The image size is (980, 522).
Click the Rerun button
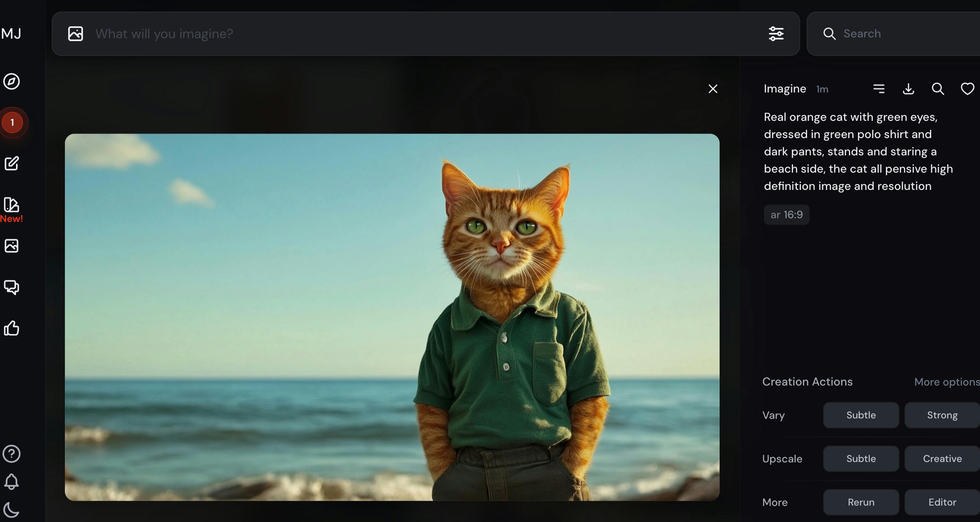coord(861,502)
